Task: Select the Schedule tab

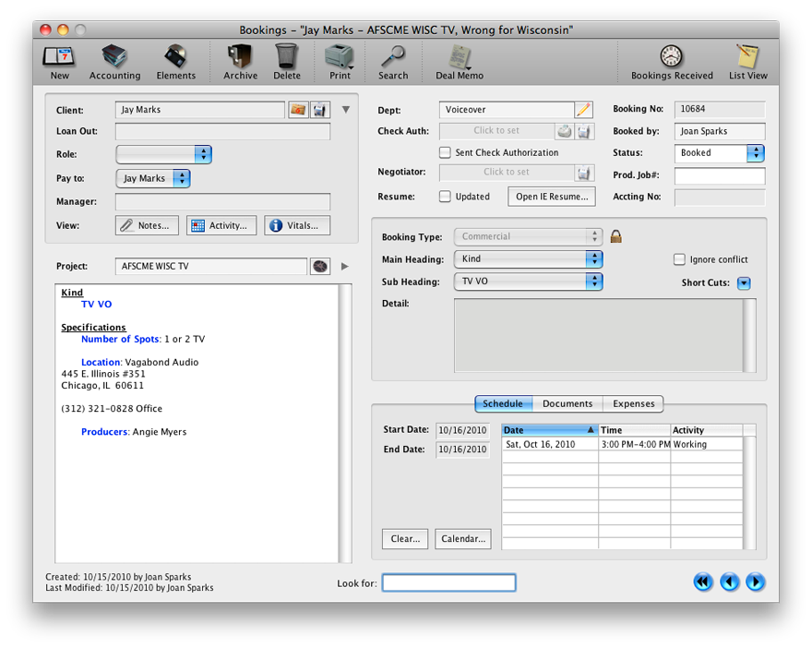Action: click(503, 404)
